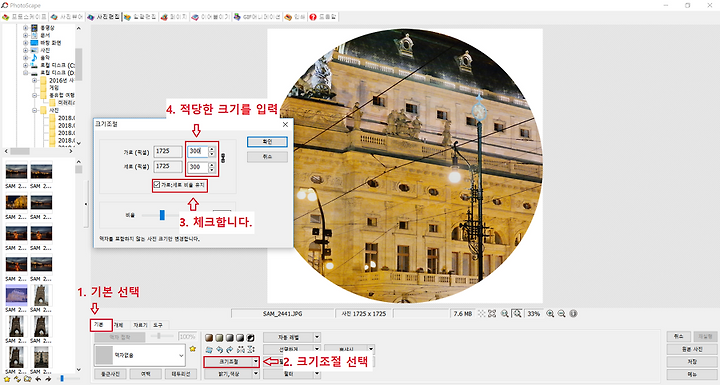Expand the 동영상 folder node
The image size is (720, 385).
(26, 28)
